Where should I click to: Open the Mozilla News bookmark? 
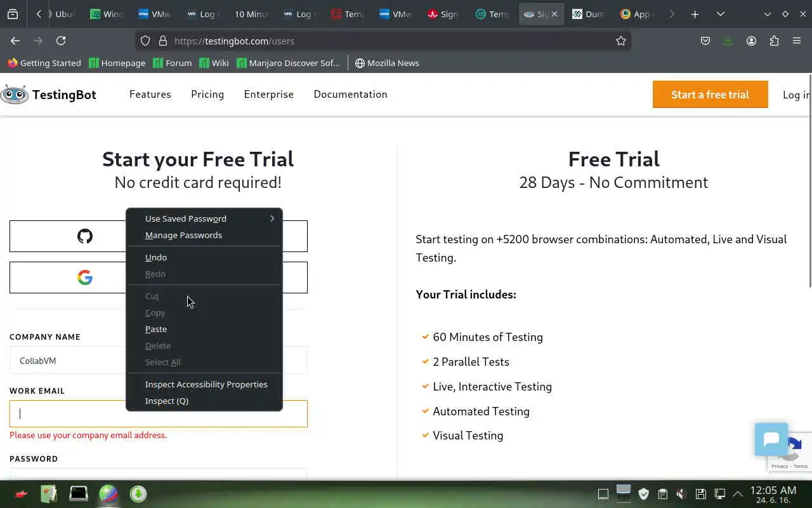(387, 63)
